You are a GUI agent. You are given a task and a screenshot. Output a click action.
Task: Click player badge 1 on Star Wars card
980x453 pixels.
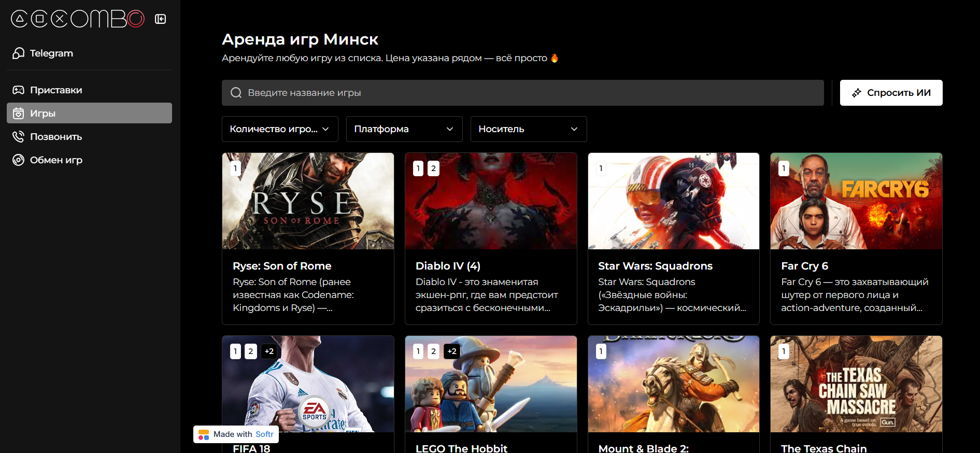point(601,168)
